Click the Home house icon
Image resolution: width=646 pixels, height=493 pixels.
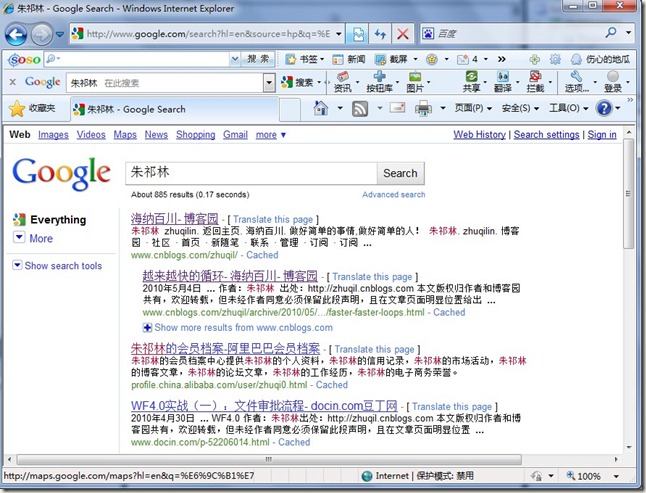321,108
